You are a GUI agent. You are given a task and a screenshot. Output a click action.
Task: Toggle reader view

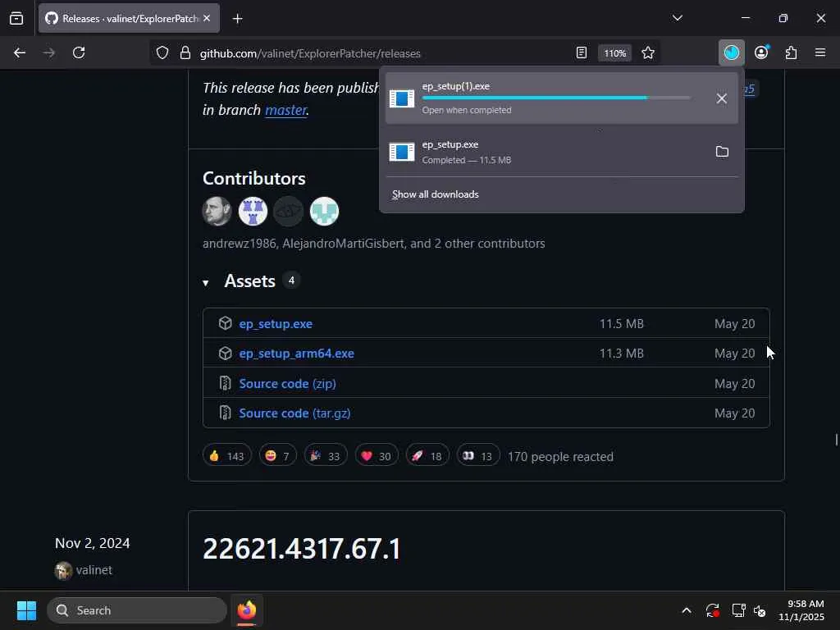pos(582,52)
